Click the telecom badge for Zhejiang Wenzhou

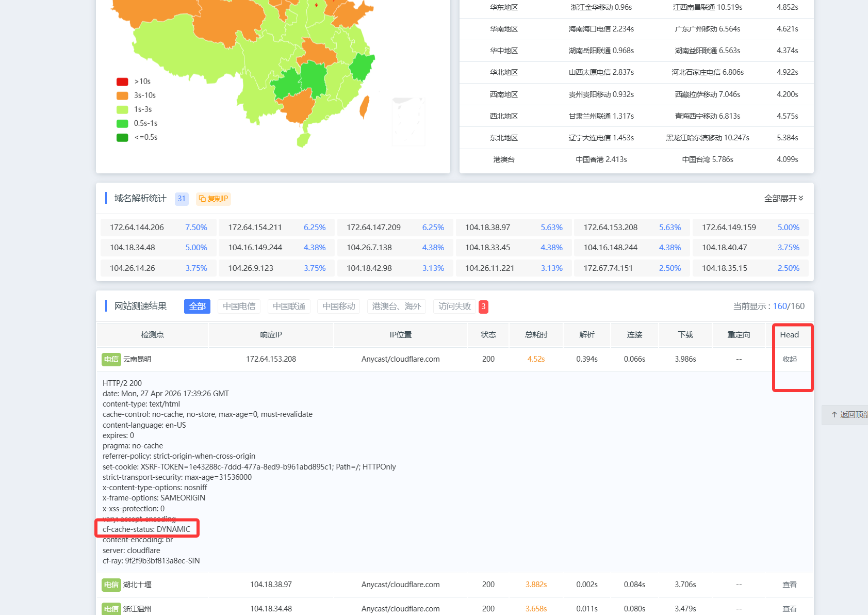(111, 609)
